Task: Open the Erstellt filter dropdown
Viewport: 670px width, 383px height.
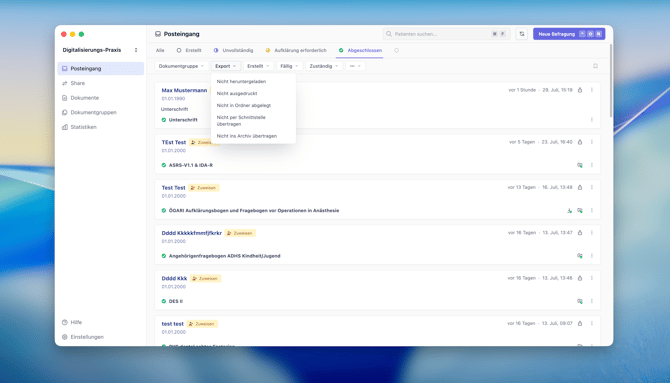Action: pyautogui.click(x=258, y=66)
